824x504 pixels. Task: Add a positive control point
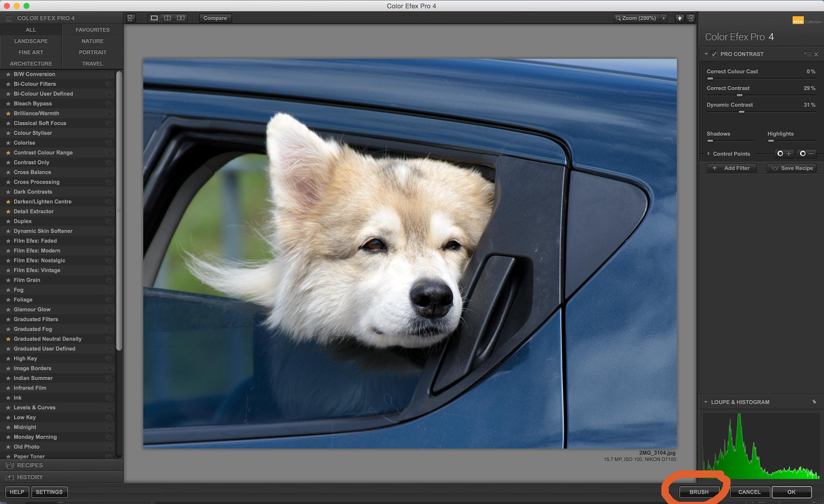[784, 154]
